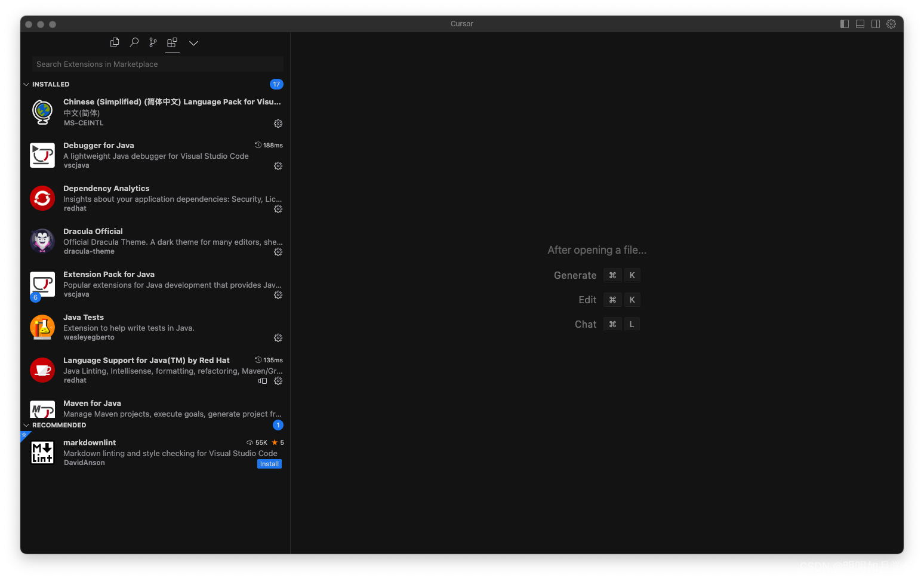Open the Source Control view icon
The height and width of the screenshot is (579, 924).
click(x=153, y=42)
